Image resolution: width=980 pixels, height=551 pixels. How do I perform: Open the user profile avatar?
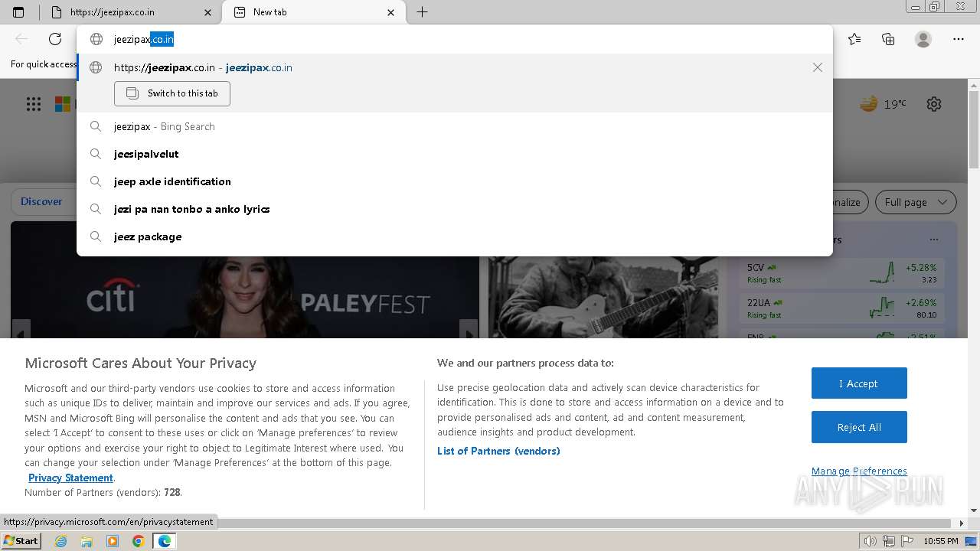923,39
